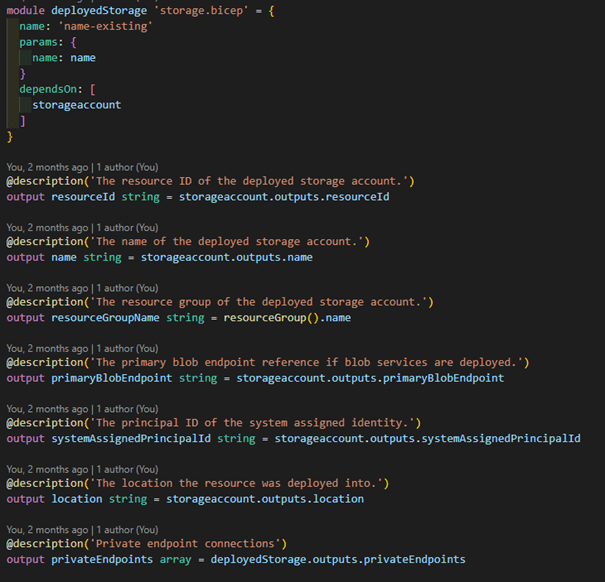Click '1 author (You)' above location description
The image size is (605, 582).
click(125, 468)
